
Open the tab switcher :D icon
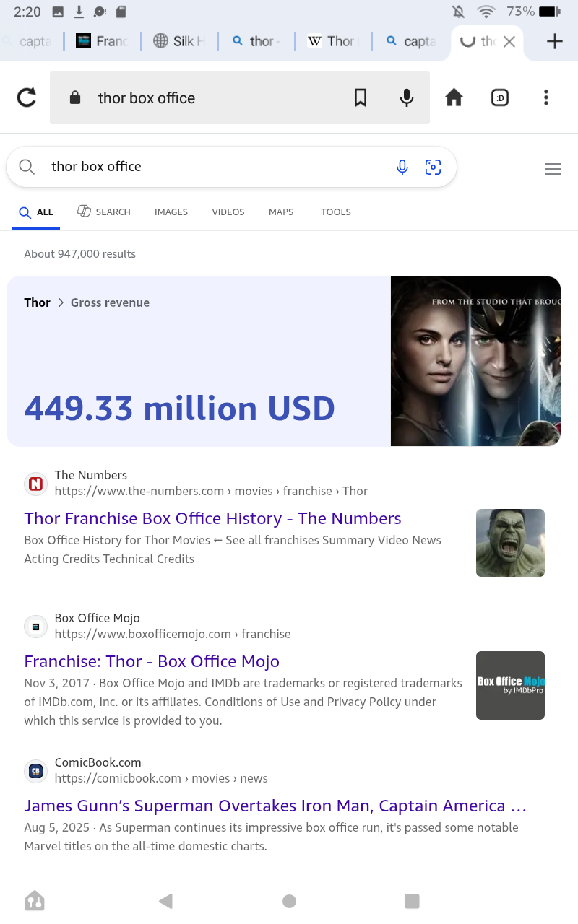(x=500, y=97)
